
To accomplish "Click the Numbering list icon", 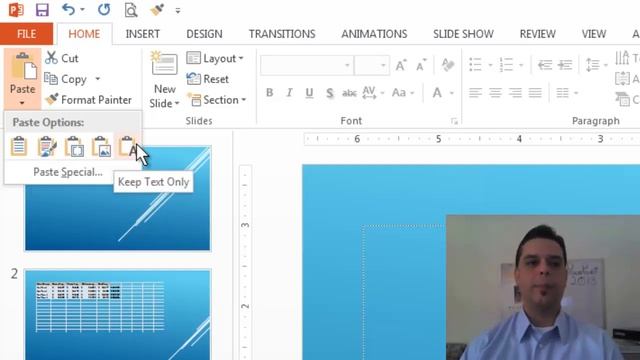I will (x=506, y=64).
